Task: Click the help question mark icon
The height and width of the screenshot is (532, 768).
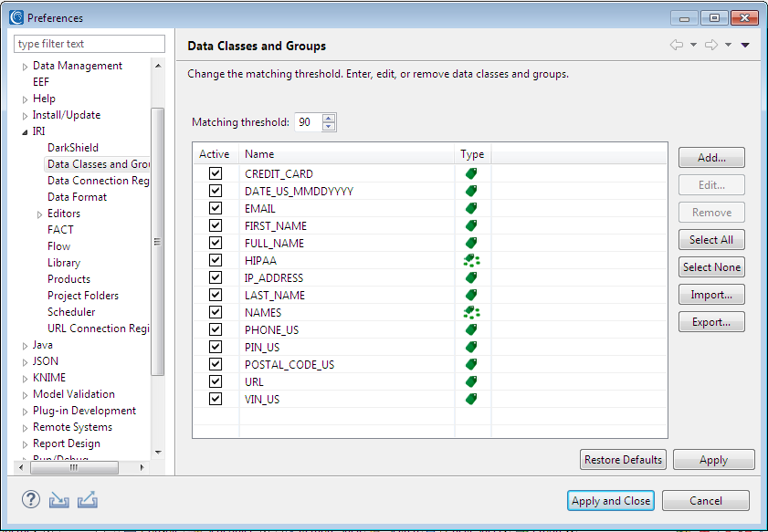Action: (31, 500)
